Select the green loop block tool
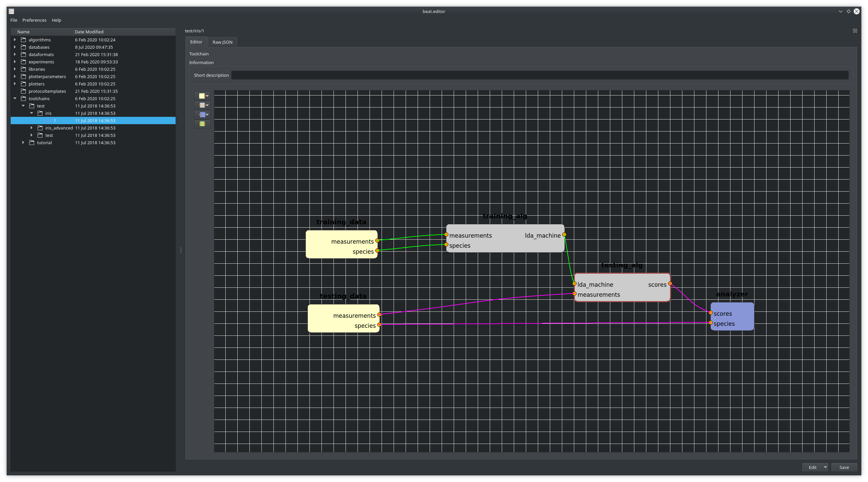Image resolution: width=868 pixels, height=482 pixels. (202, 124)
